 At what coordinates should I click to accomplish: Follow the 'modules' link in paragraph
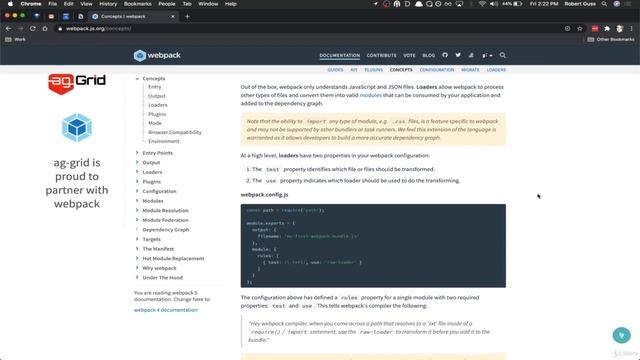pos(371,95)
